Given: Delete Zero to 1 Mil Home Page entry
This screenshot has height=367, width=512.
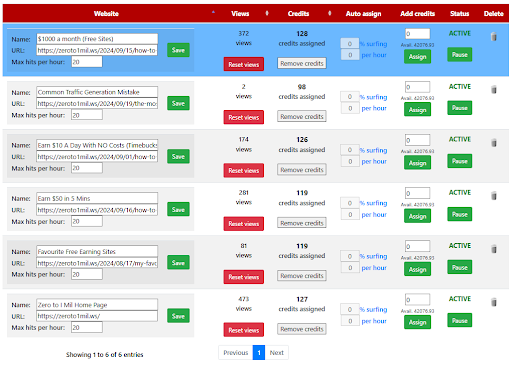Looking at the screenshot, I should tap(494, 302).
